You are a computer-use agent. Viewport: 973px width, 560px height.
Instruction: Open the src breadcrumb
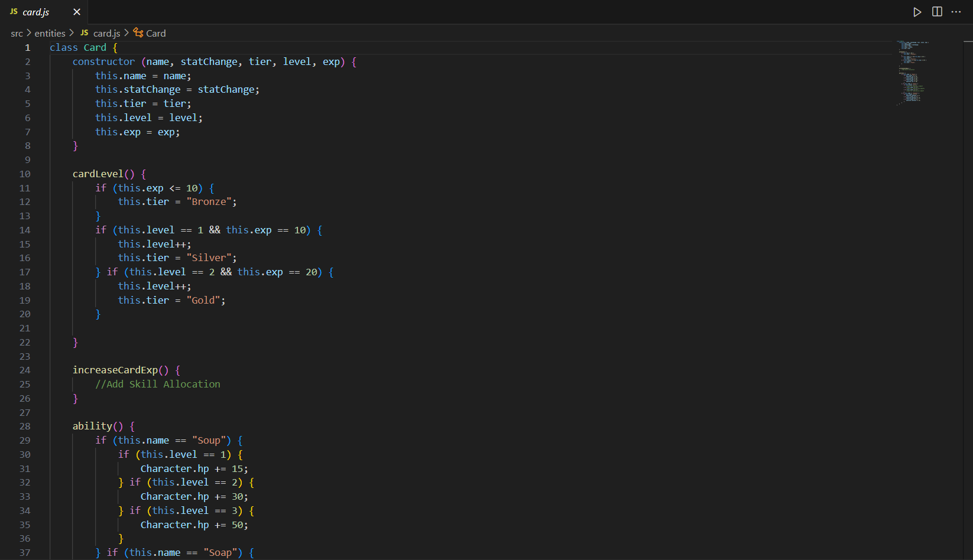(x=17, y=33)
